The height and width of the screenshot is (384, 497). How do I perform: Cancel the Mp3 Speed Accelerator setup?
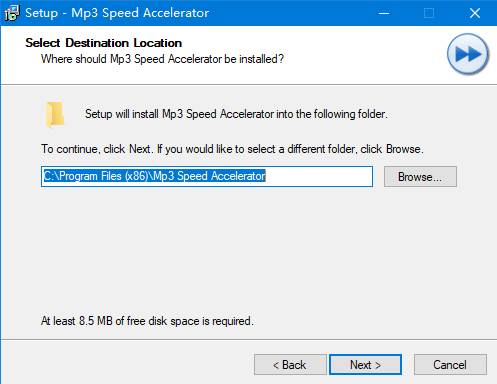[450, 365]
